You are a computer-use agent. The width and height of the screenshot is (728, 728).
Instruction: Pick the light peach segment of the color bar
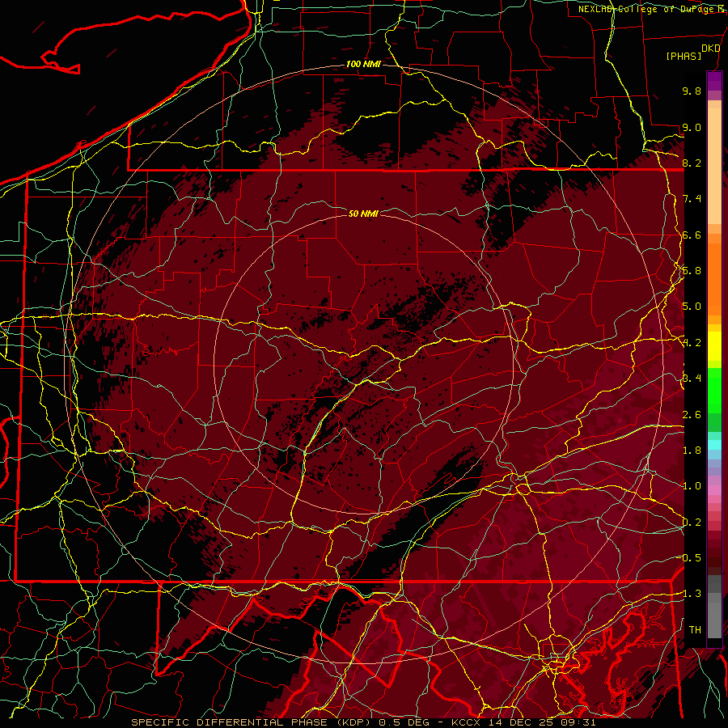coord(714,167)
